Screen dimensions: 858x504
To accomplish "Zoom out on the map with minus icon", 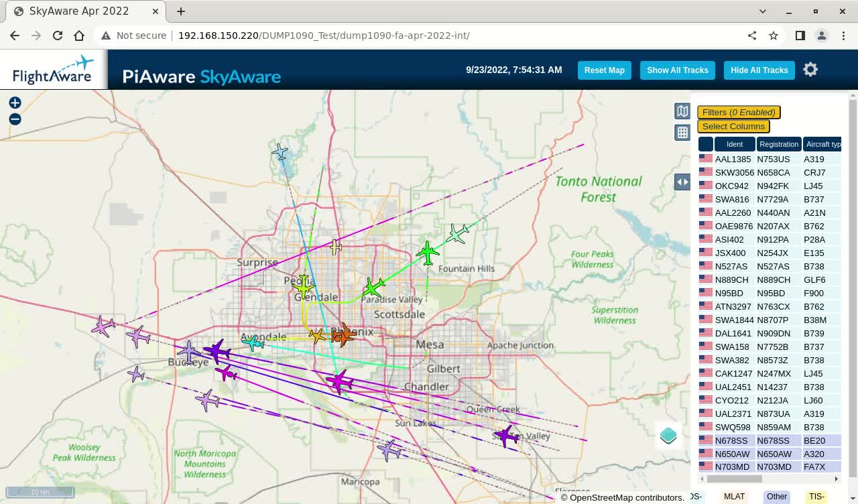I will (15, 119).
